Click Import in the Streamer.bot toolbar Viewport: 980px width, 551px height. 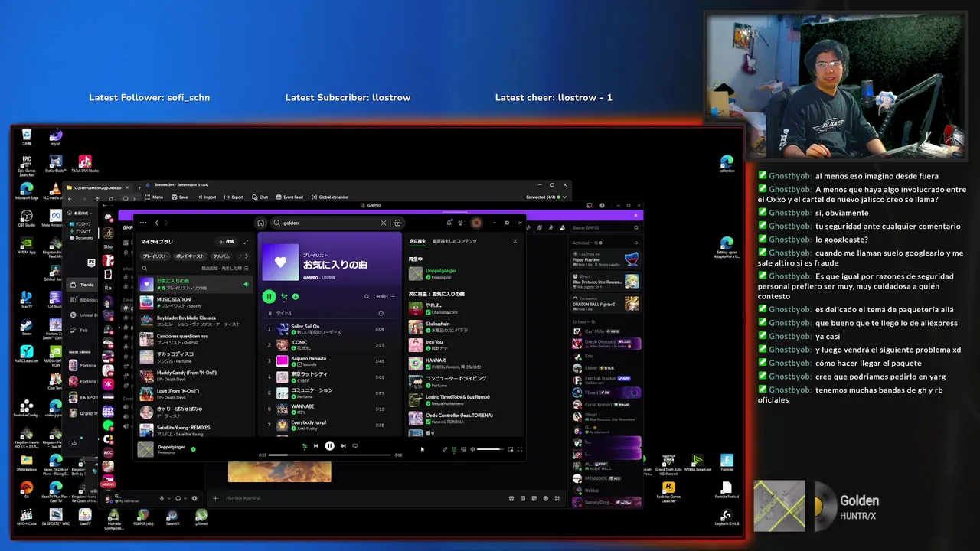click(206, 197)
